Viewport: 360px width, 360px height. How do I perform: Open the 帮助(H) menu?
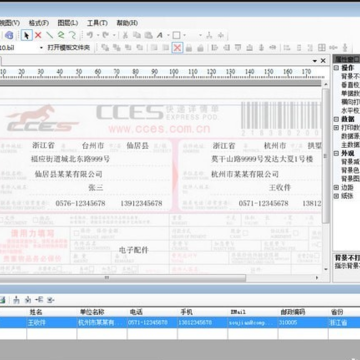[x=127, y=23]
